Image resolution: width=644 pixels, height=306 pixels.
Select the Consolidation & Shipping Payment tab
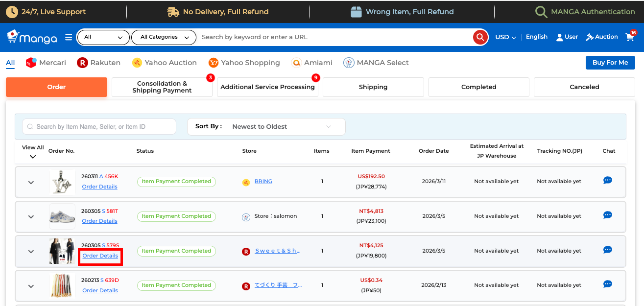point(162,87)
